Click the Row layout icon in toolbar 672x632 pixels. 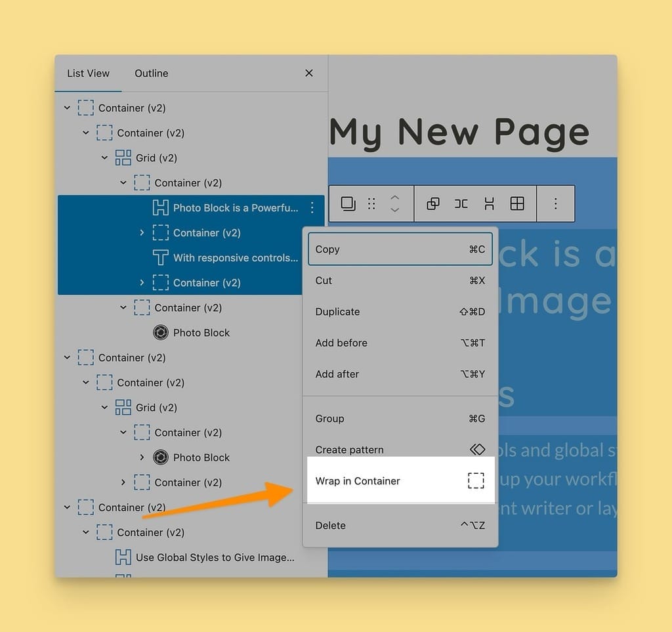(461, 203)
